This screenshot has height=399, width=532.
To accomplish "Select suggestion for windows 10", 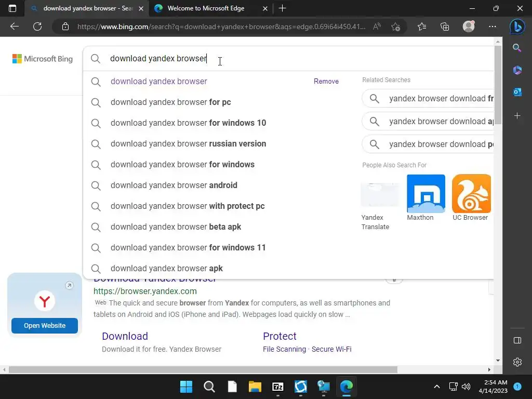I will [188, 123].
